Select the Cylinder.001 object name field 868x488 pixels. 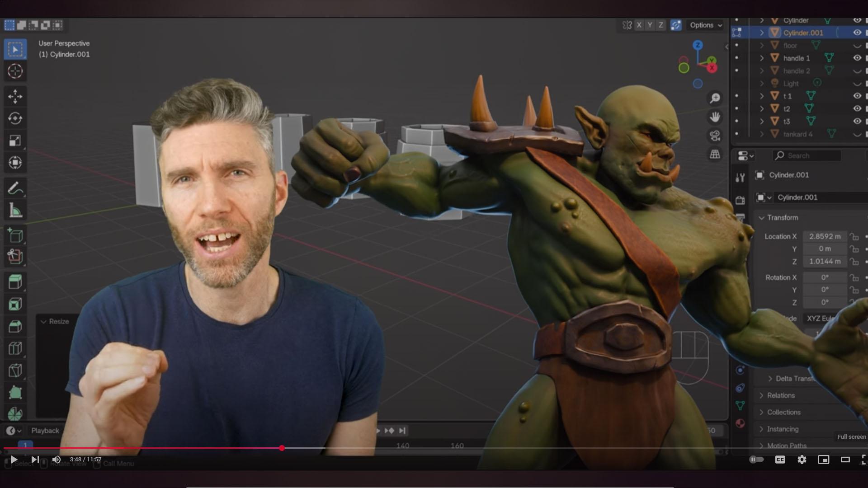point(821,197)
